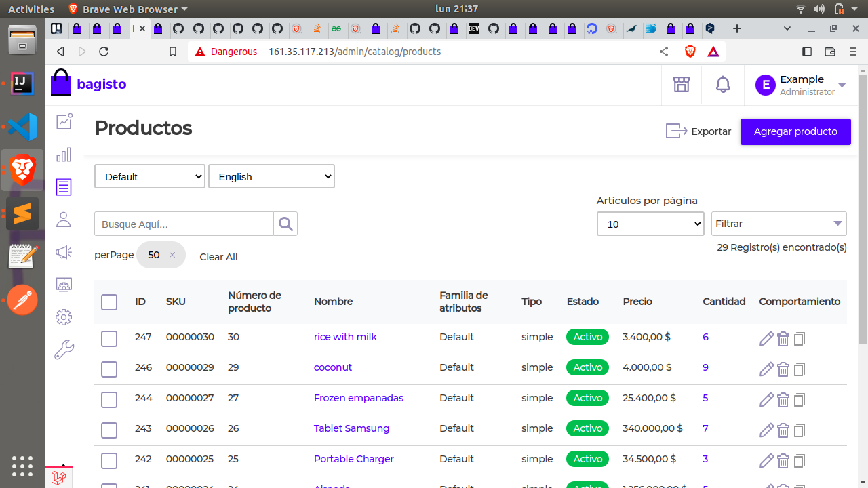The width and height of the screenshot is (868, 488).
Task: Open the notifications bell
Action: [x=724, y=85]
